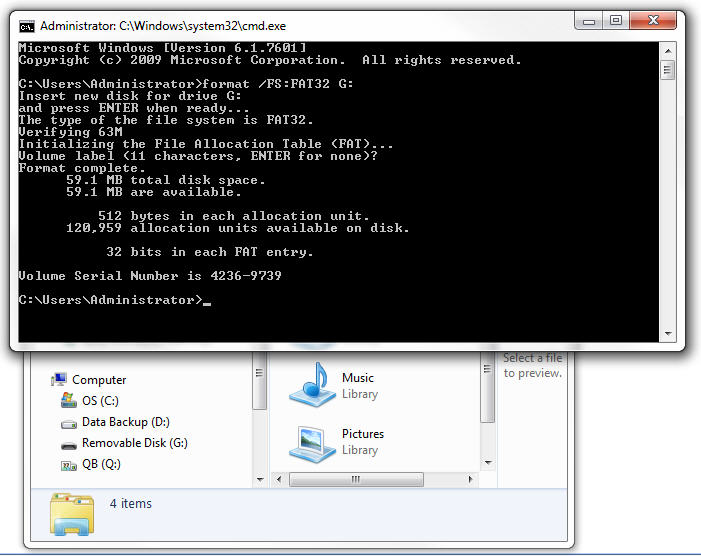Screen dimensions: 701x556
Task: Open the Music library
Action: 358,378
